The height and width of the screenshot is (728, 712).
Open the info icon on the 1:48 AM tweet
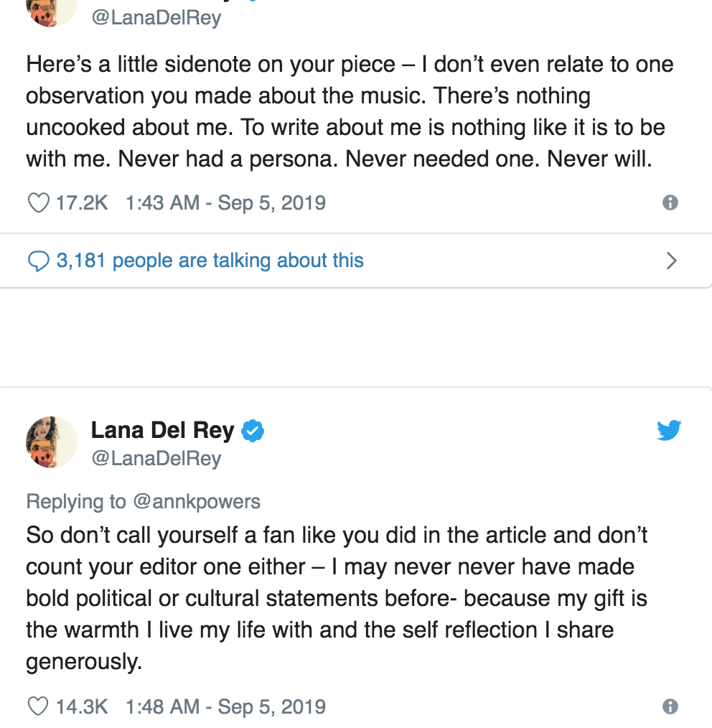(x=670, y=706)
